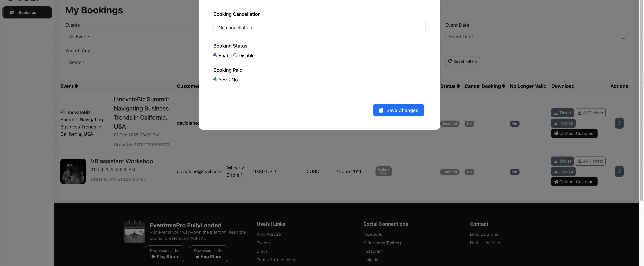Image resolution: width=644 pixels, height=266 pixels.
Task: Download the ticket for VR assistant Workshop
Action: 562,161
